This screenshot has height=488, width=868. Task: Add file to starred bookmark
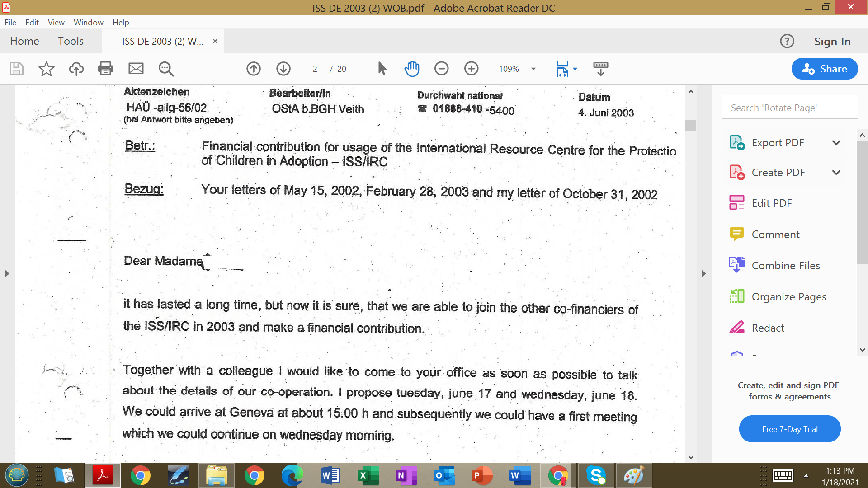(x=46, y=69)
